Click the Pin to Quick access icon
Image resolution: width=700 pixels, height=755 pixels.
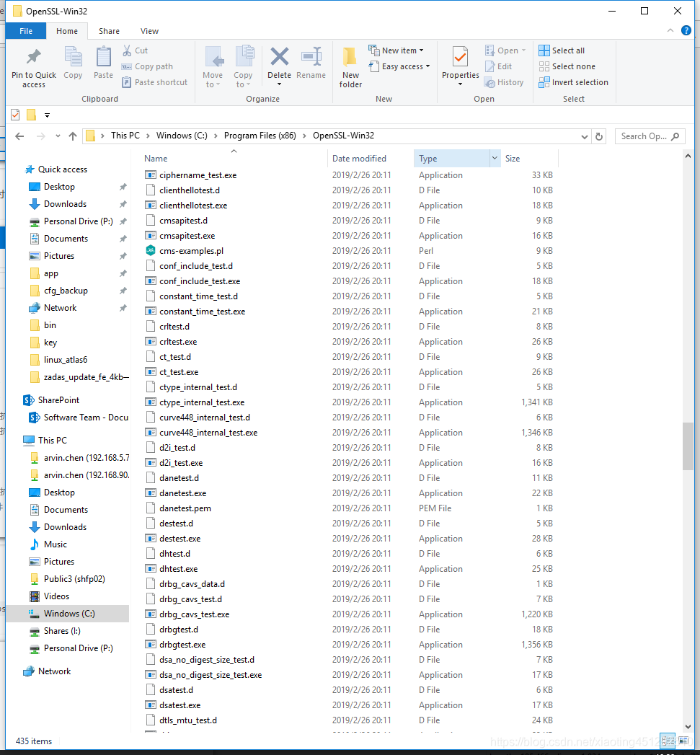pos(34,57)
